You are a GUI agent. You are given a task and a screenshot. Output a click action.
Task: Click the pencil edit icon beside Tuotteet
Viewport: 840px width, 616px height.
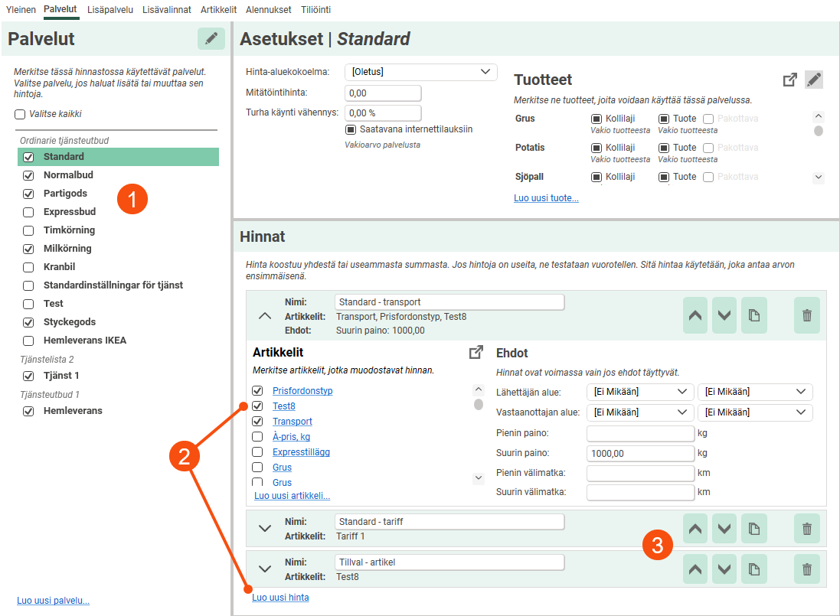tap(814, 80)
